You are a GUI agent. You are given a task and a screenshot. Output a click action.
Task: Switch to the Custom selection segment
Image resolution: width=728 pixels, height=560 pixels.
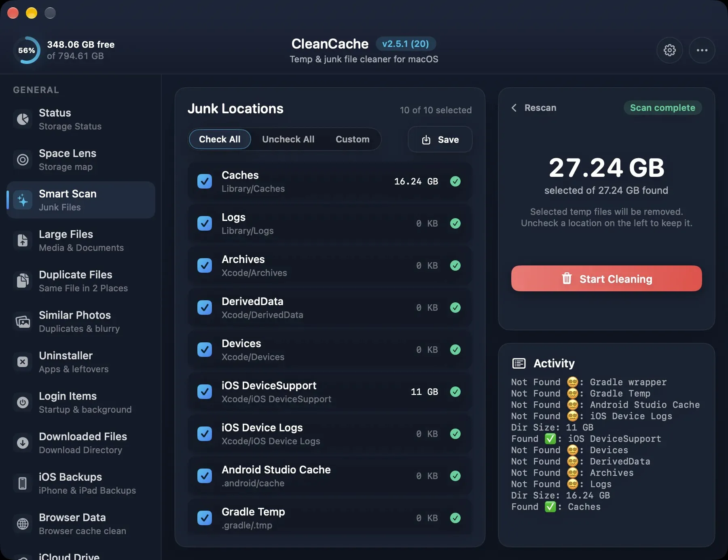pos(352,139)
